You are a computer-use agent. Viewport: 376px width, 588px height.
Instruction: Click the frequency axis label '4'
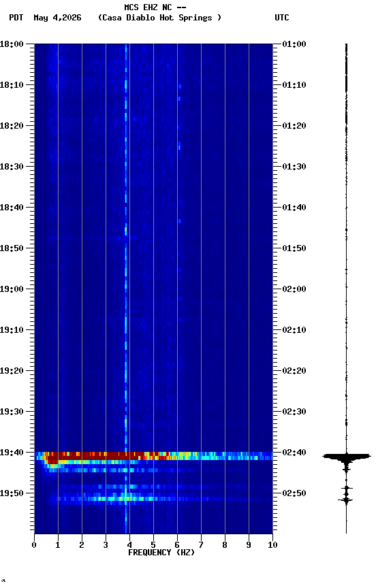[x=129, y=545]
